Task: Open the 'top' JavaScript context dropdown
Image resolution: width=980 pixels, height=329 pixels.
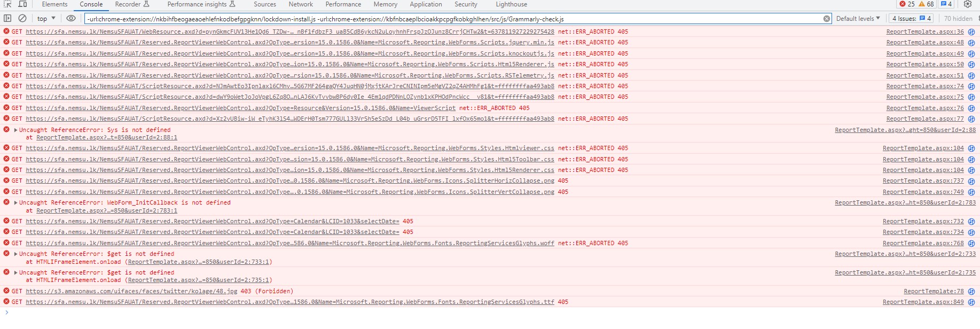Action: 46,19
